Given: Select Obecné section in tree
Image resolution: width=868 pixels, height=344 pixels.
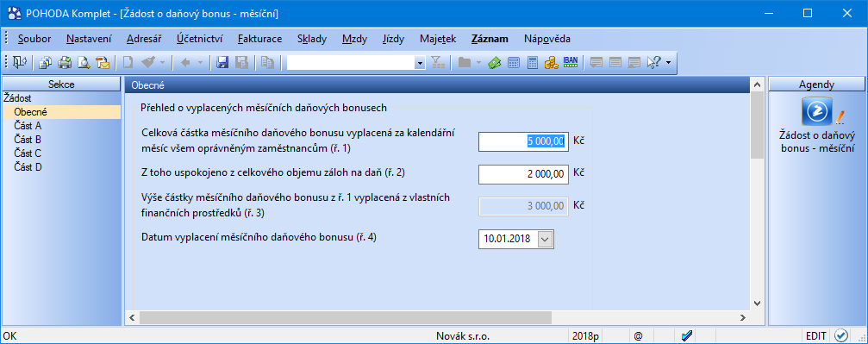Looking at the screenshot, I should (x=61, y=112).
